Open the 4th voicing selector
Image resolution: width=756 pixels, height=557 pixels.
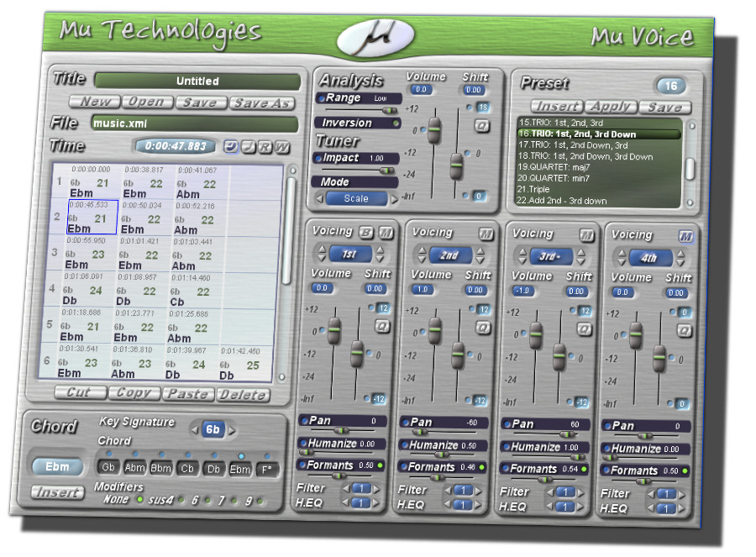(x=650, y=258)
